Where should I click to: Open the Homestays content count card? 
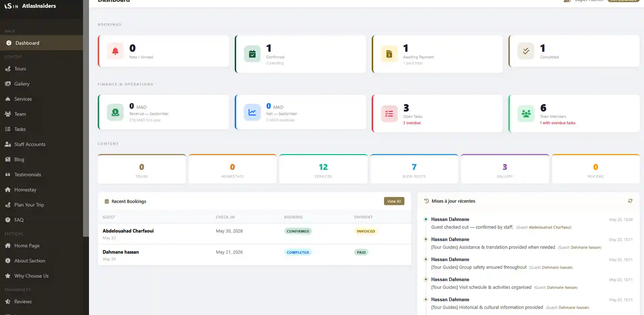tap(232, 169)
